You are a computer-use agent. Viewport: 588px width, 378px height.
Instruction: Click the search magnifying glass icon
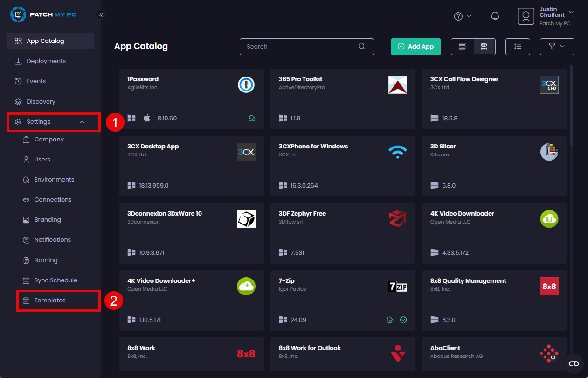click(x=362, y=47)
